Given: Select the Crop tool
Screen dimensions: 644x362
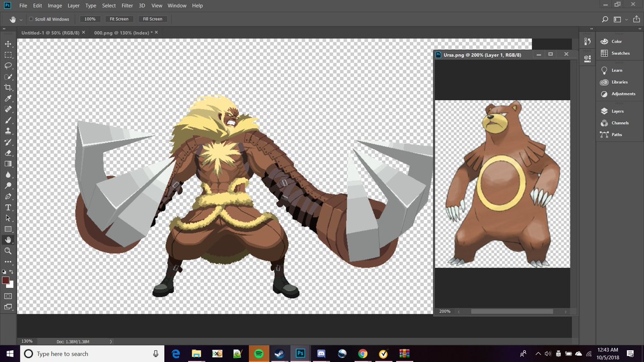Looking at the screenshot, I should (8, 87).
